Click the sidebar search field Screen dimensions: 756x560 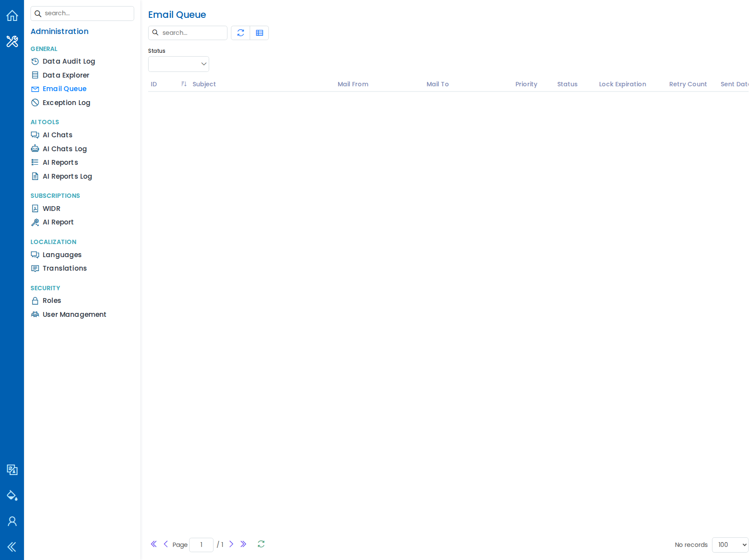[x=82, y=14]
